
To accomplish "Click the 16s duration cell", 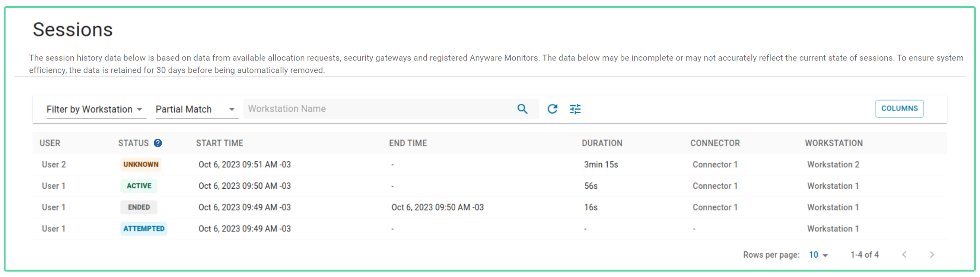I will coord(591,207).
